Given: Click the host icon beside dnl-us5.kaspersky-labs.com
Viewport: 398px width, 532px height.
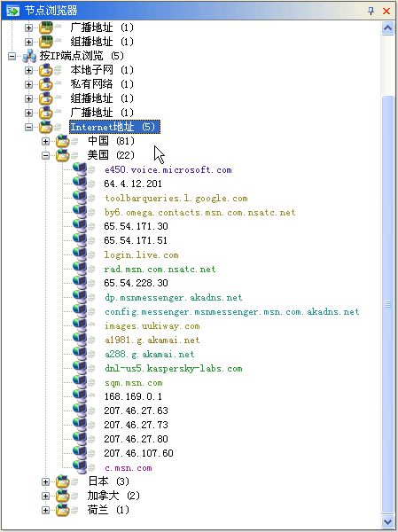Looking at the screenshot, I should coord(80,368).
